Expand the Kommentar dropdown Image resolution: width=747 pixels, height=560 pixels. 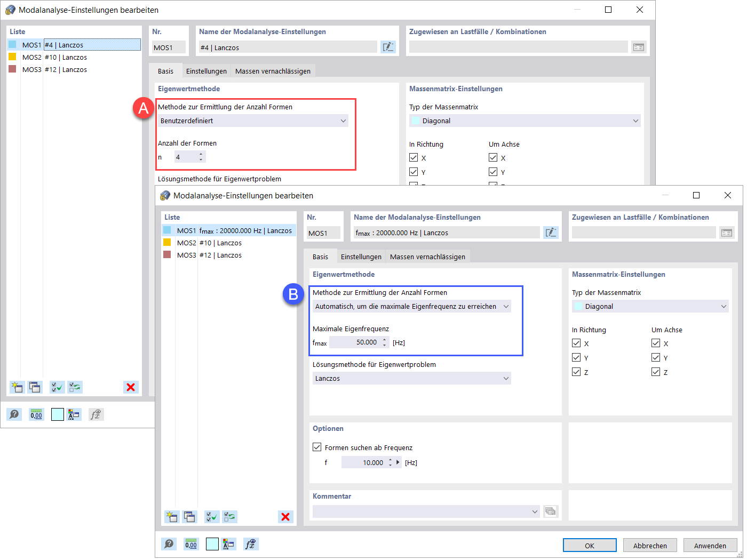[x=535, y=511]
